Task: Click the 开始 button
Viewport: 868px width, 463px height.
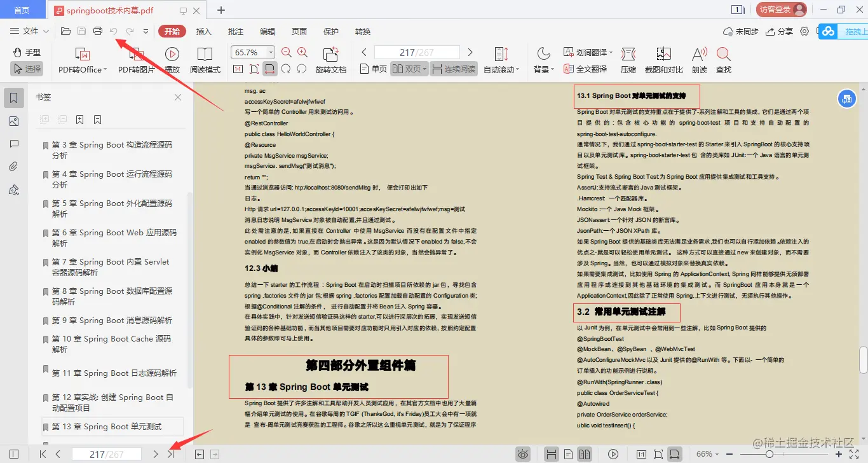Action: (x=171, y=31)
